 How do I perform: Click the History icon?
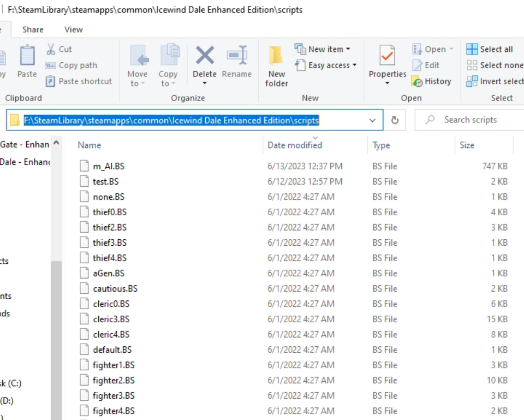[x=417, y=81]
